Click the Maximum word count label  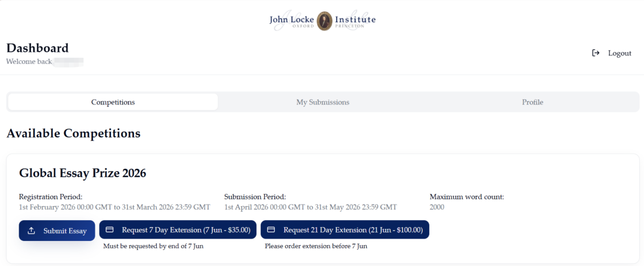[466, 197]
